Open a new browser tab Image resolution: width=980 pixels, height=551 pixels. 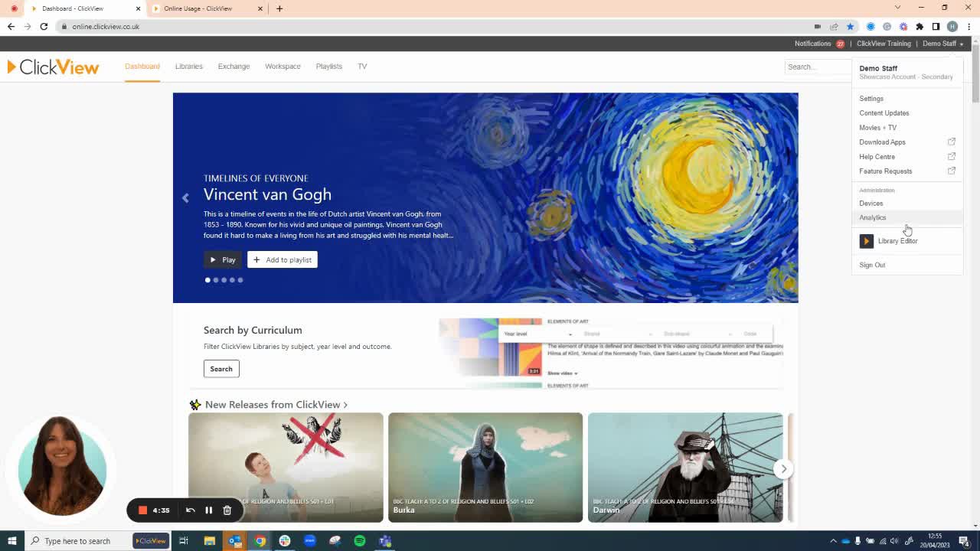[x=279, y=8]
